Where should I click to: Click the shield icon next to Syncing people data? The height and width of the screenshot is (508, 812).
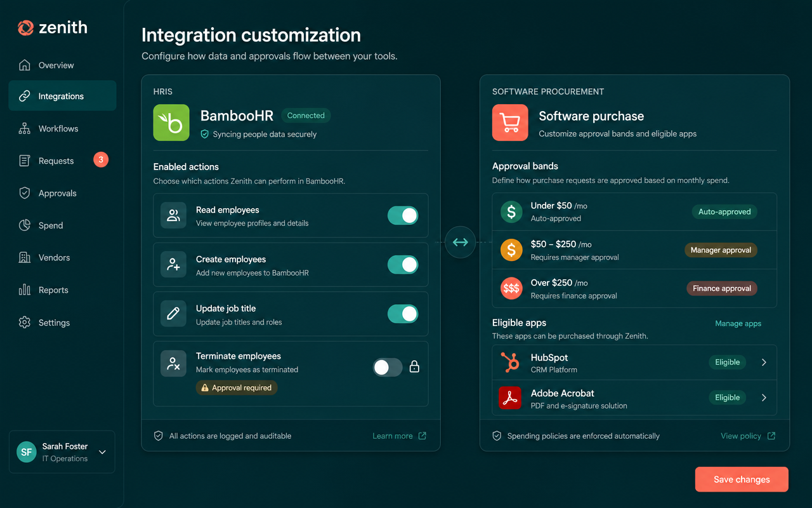click(204, 134)
